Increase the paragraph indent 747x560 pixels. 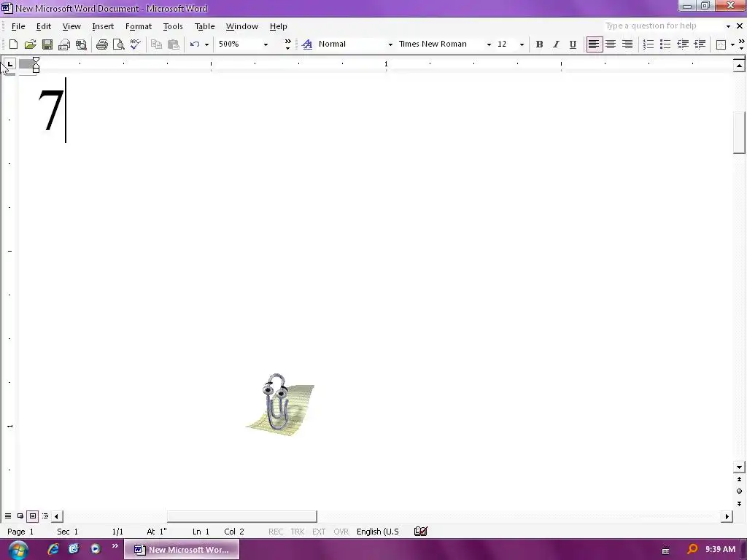coord(700,44)
